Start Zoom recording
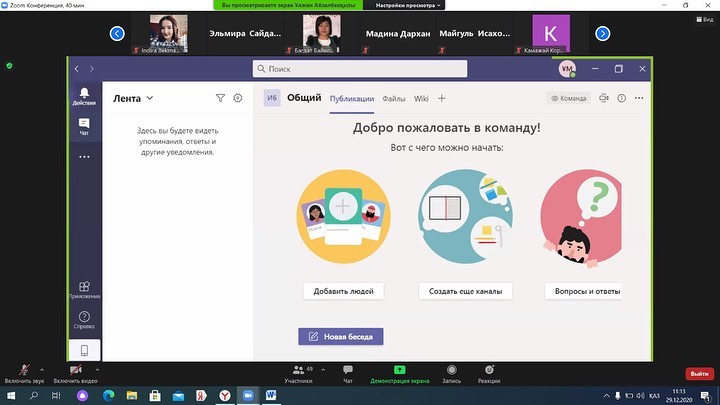The width and height of the screenshot is (720, 405). click(x=451, y=374)
